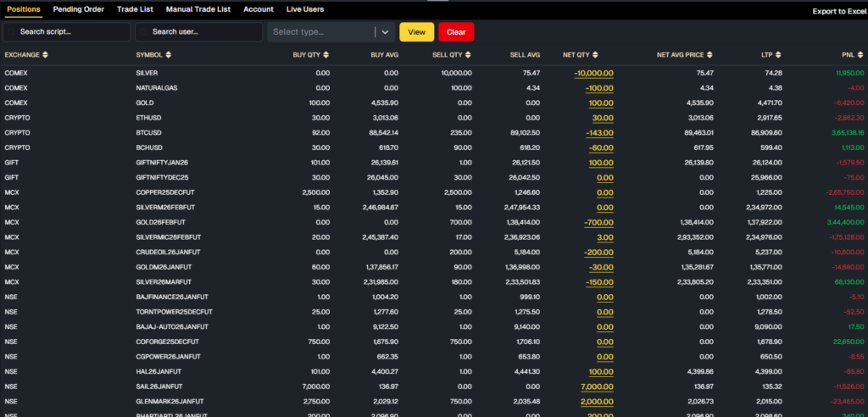Sort by the EXCHANGE column sort icon
Screen dimensions: 868x417
click(x=46, y=55)
